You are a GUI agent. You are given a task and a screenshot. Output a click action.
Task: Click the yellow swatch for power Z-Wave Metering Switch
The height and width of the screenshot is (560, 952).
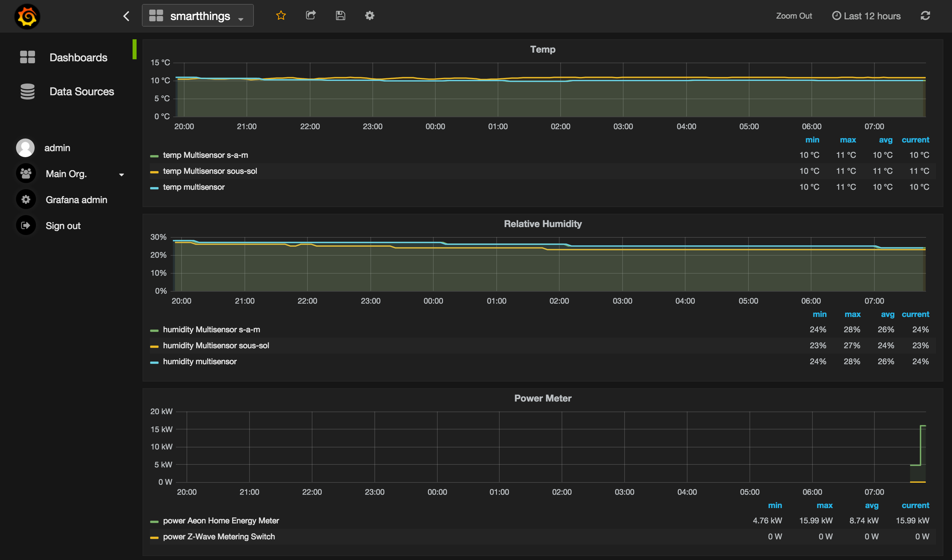point(154,537)
